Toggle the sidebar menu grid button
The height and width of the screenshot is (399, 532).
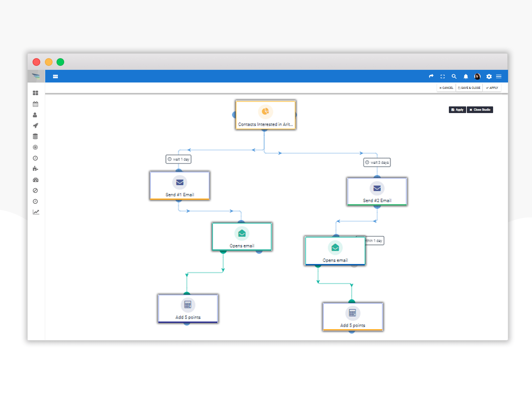tap(56, 76)
